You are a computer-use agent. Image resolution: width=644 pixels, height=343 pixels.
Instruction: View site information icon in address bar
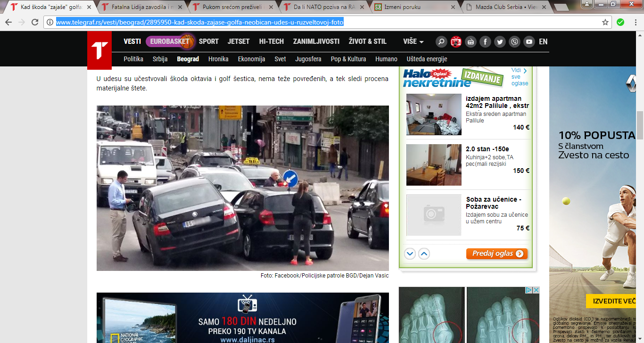click(x=50, y=22)
